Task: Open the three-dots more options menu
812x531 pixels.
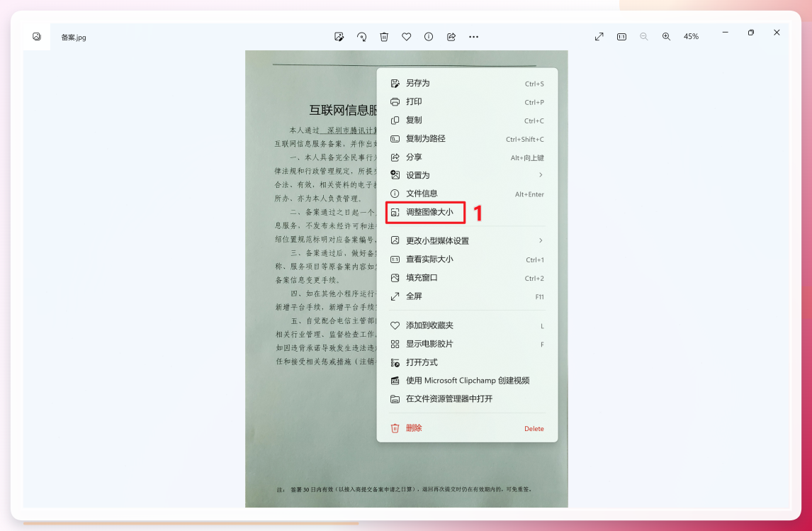Action: pyautogui.click(x=473, y=37)
